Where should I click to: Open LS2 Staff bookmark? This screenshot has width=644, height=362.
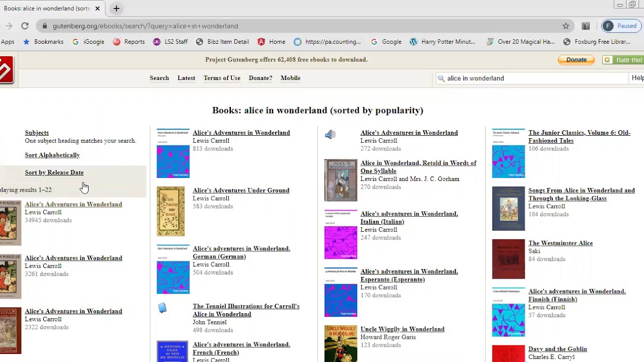(171, 42)
